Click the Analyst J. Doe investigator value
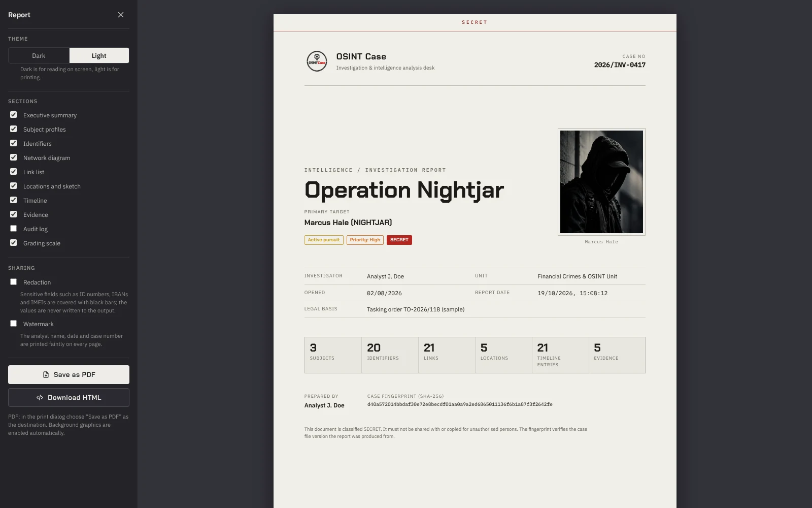This screenshot has width=812, height=508. [x=385, y=276]
